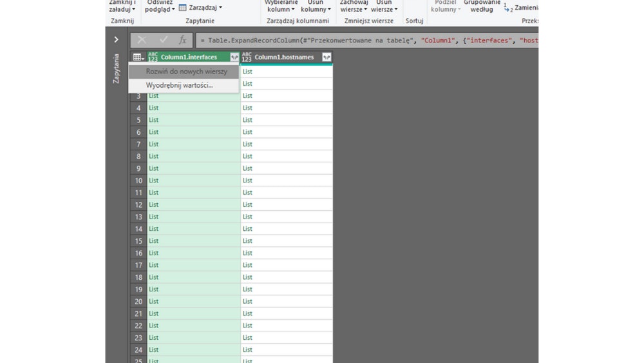Click the fx function icon in formula bar
Viewport: 644px width, 363px height.
coord(182,40)
